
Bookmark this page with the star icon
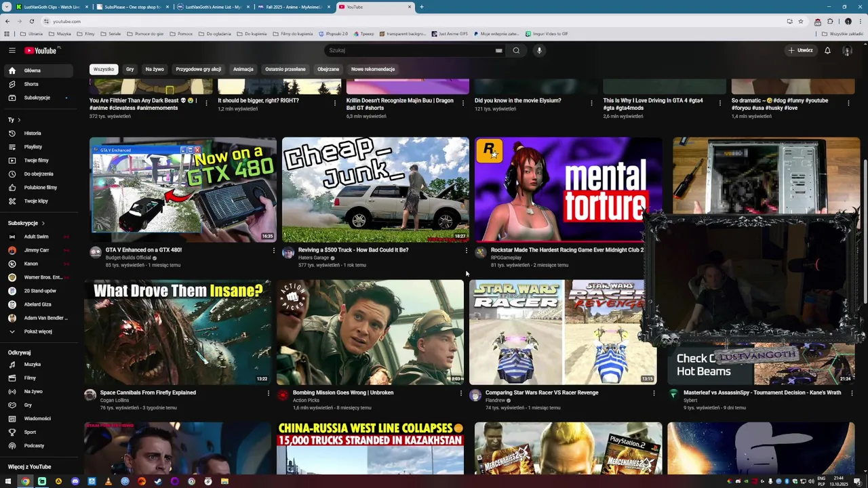click(x=801, y=21)
